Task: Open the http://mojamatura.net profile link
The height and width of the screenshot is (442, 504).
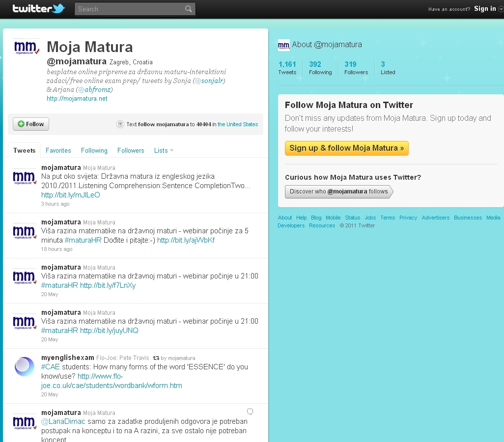Action: tap(77, 99)
